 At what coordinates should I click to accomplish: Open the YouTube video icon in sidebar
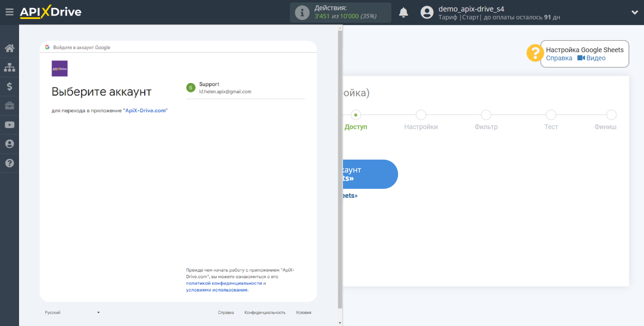(10, 125)
